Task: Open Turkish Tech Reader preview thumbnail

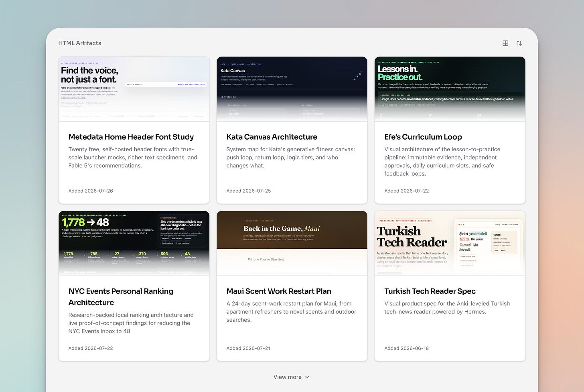Action: click(x=450, y=243)
